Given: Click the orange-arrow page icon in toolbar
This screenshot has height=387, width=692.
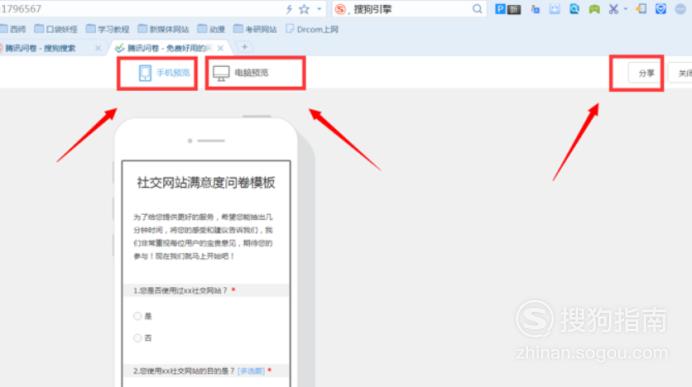Looking at the screenshot, I should point(641,9).
